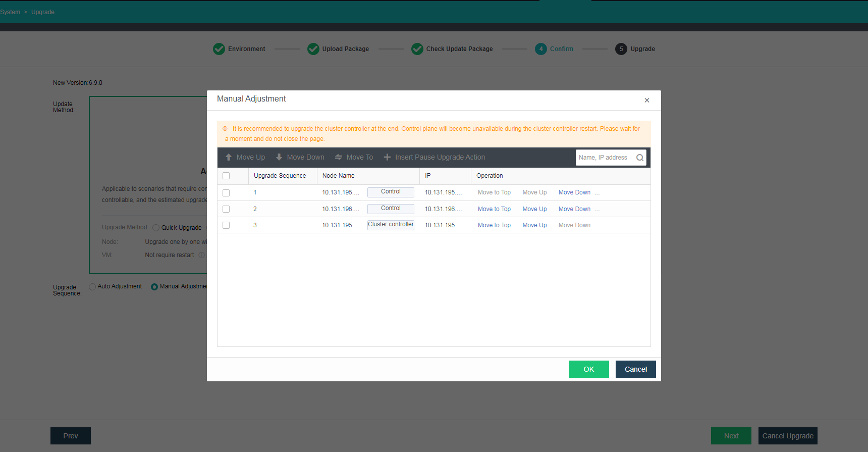Open the ellipsis menu for Cluster controller row
868x452 pixels.
coord(598,225)
